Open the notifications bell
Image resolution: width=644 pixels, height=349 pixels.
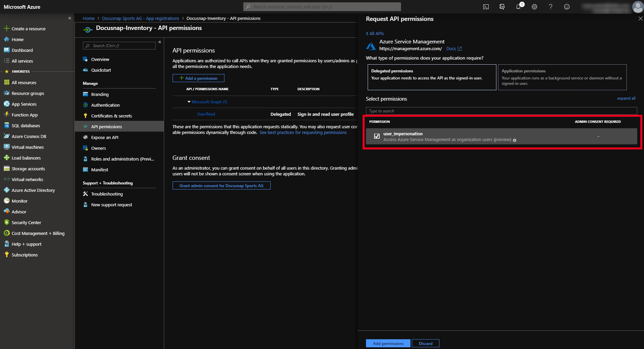tap(518, 7)
